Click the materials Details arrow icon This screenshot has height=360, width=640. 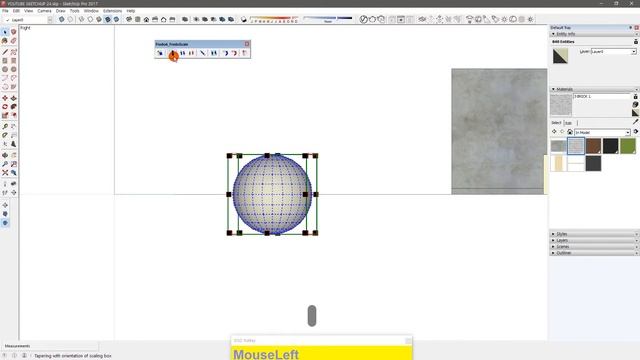(x=636, y=132)
